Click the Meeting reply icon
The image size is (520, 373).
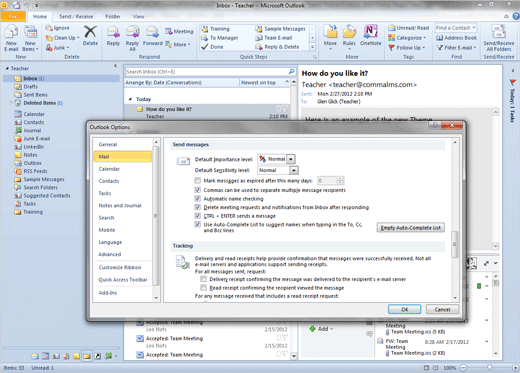click(x=169, y=31)
